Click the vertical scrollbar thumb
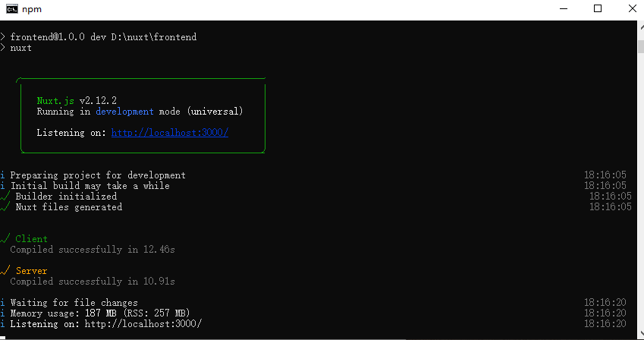644x340 pixels. point(641,46)
